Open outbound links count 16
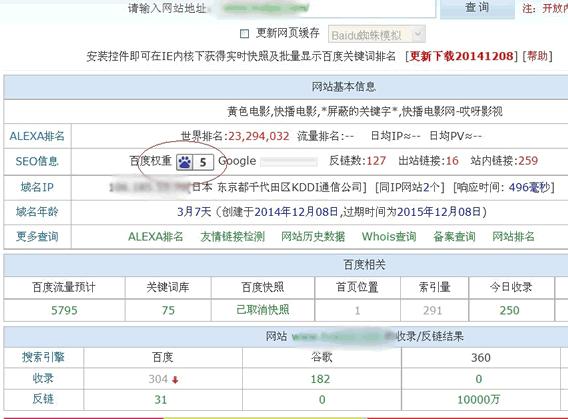This screenshot has height=419, width=568. click(x=452, y=161)
